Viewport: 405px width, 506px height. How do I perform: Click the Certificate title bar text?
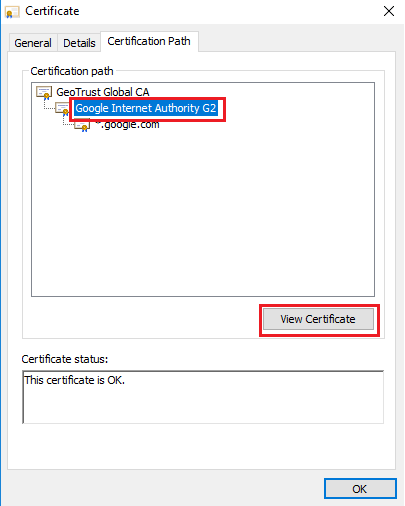52,11
